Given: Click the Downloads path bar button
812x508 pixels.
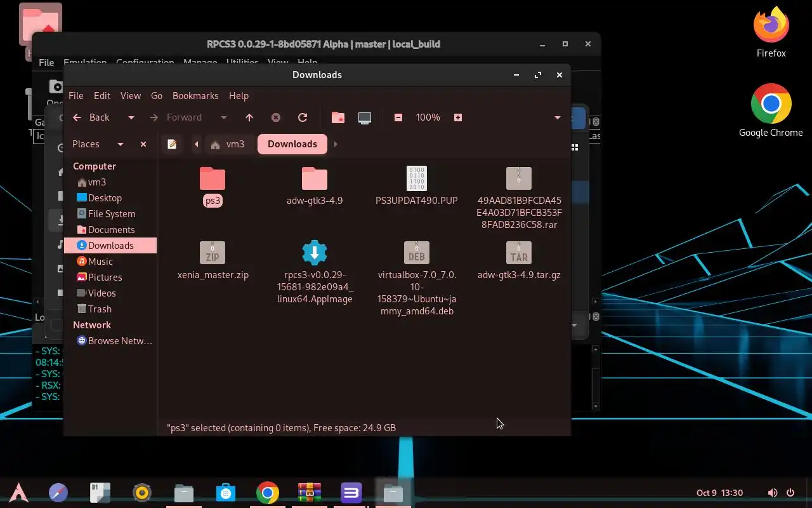Looking at the screenshot, I should click(292, 144).
